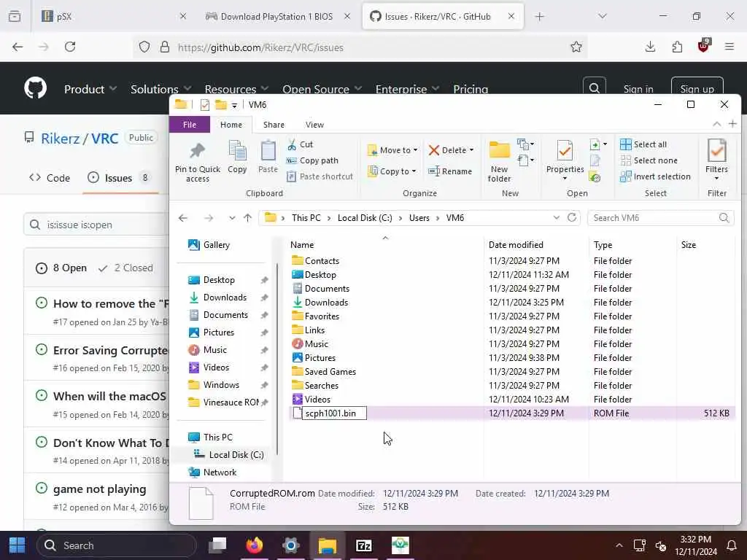Click the Cut scissors command
Image resolution: width=747 pixels, height=560 pixels.
click(x=300, y=144)
